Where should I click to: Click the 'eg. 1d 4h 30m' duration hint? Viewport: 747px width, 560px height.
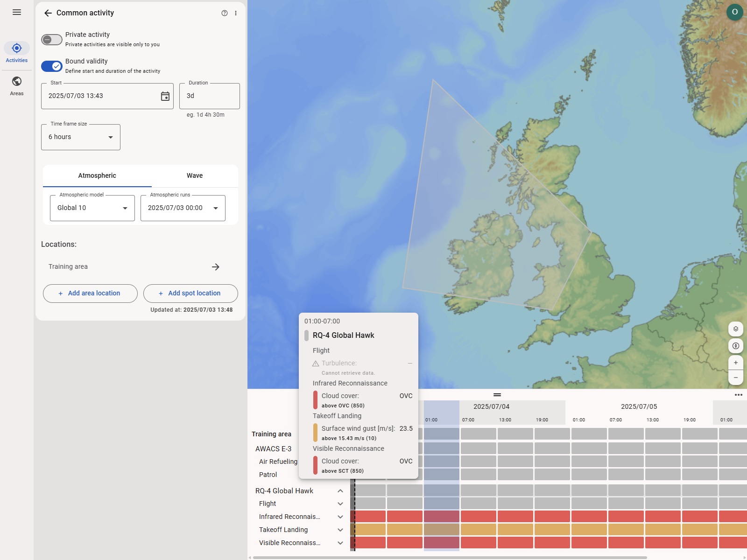click(205, 115)
